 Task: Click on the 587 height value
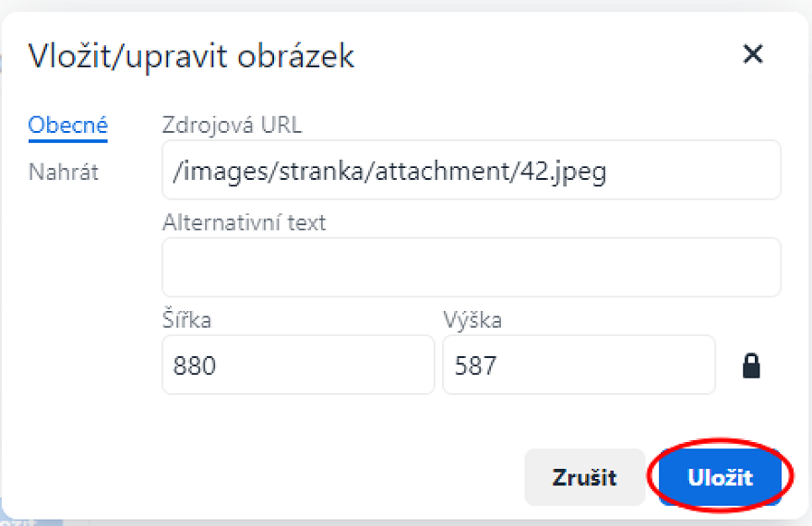[476, 365]
